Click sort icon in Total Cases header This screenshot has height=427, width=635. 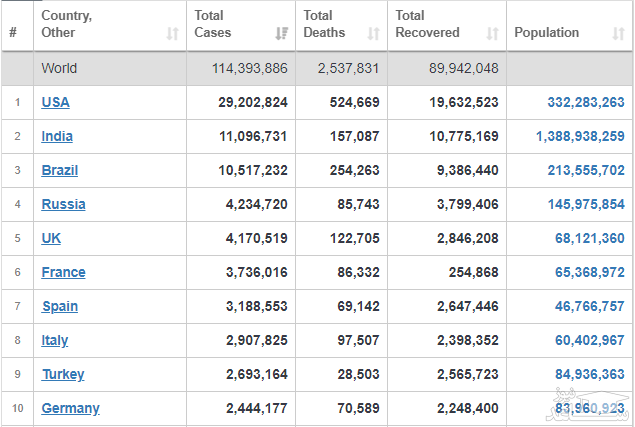click(281, 33)
